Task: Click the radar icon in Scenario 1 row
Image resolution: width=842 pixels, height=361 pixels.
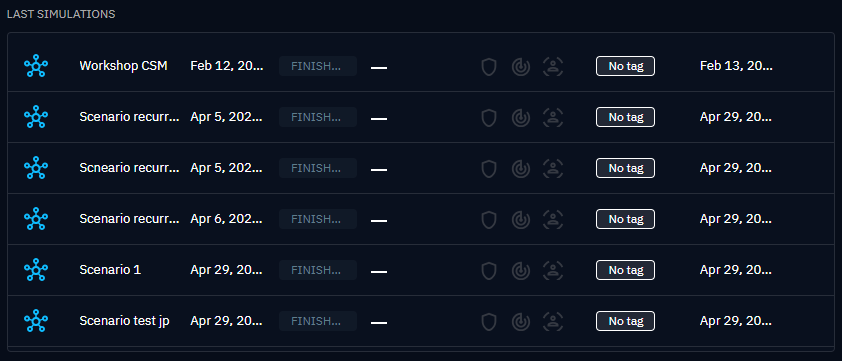Action: tap(521, 270)
